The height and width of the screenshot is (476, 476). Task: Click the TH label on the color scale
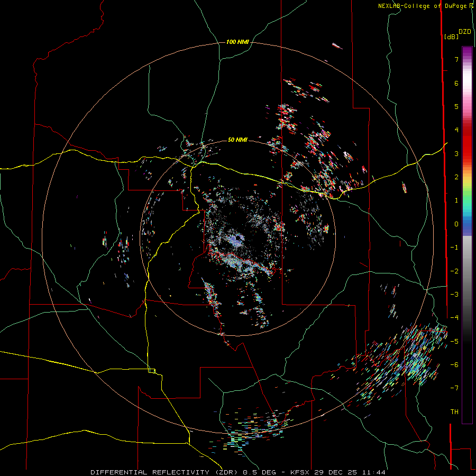[x=454, y=412]
